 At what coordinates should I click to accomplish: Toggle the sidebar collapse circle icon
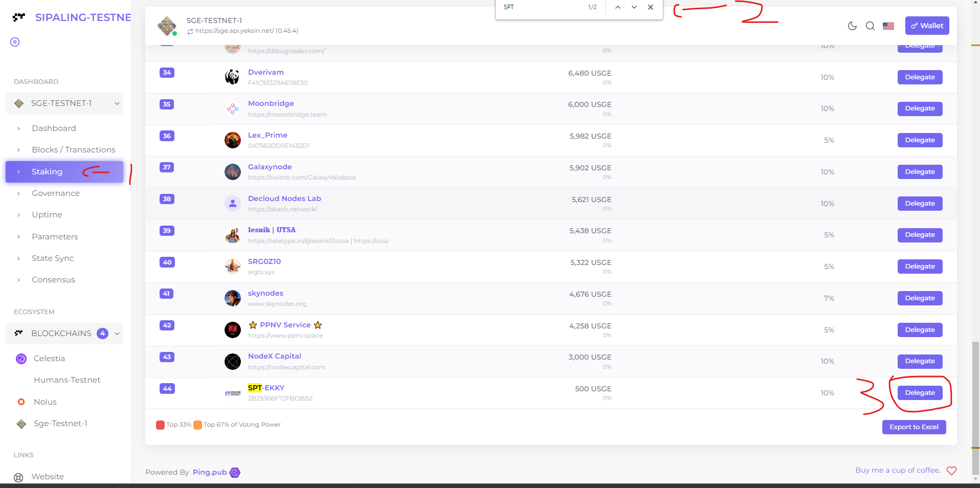tap(15, 42)
